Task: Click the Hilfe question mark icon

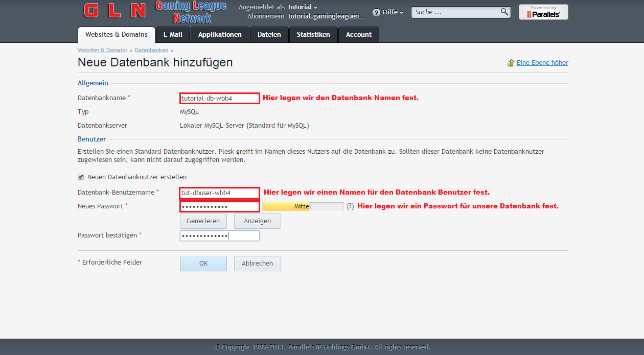Action: pos(376,12)
